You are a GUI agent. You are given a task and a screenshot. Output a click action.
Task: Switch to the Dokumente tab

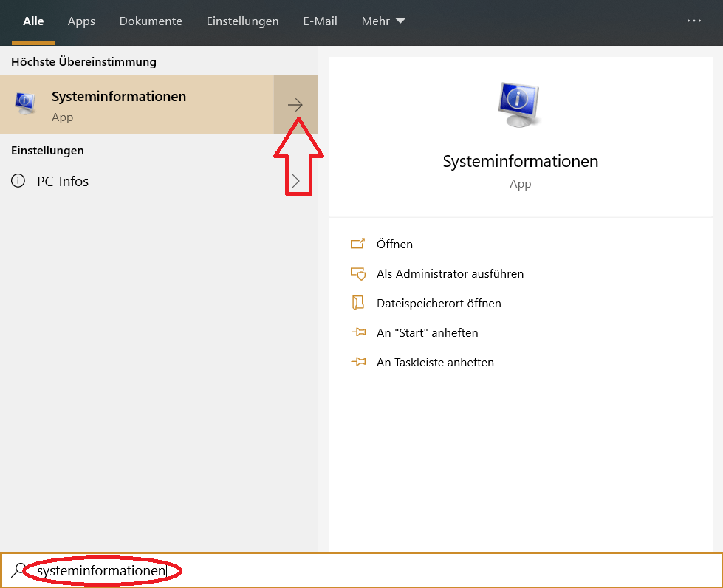point(151,21)
